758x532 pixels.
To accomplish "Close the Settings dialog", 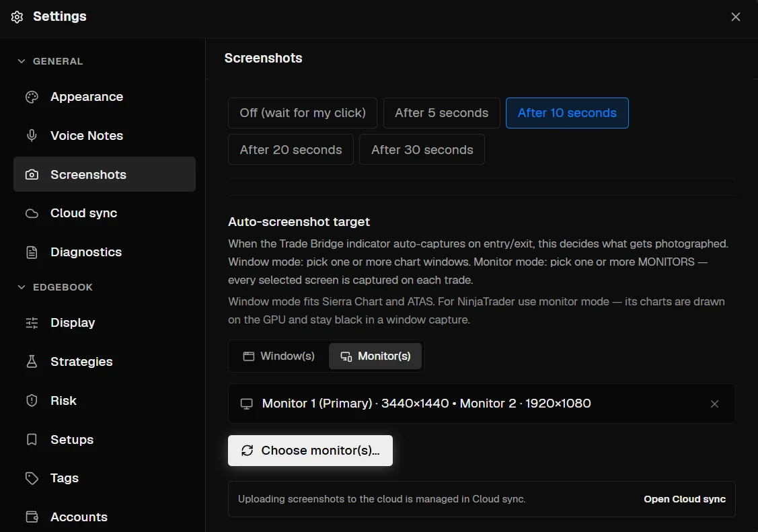I will (x=735, y=17).
